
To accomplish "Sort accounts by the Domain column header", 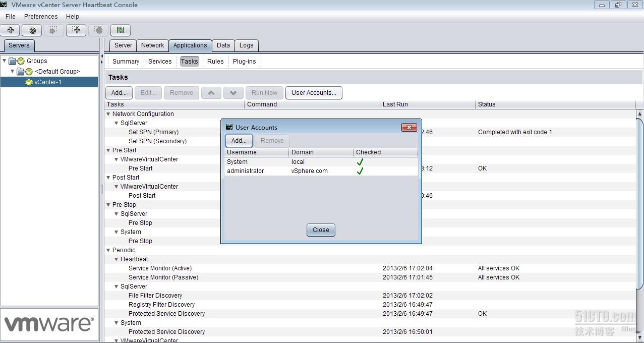I will [321, 152].
